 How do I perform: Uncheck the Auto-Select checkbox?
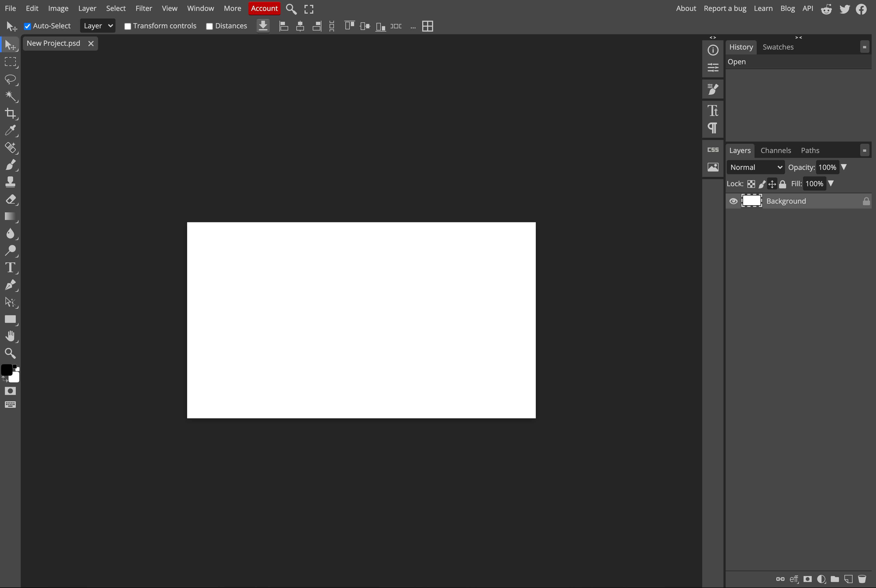tap(28, 26)
